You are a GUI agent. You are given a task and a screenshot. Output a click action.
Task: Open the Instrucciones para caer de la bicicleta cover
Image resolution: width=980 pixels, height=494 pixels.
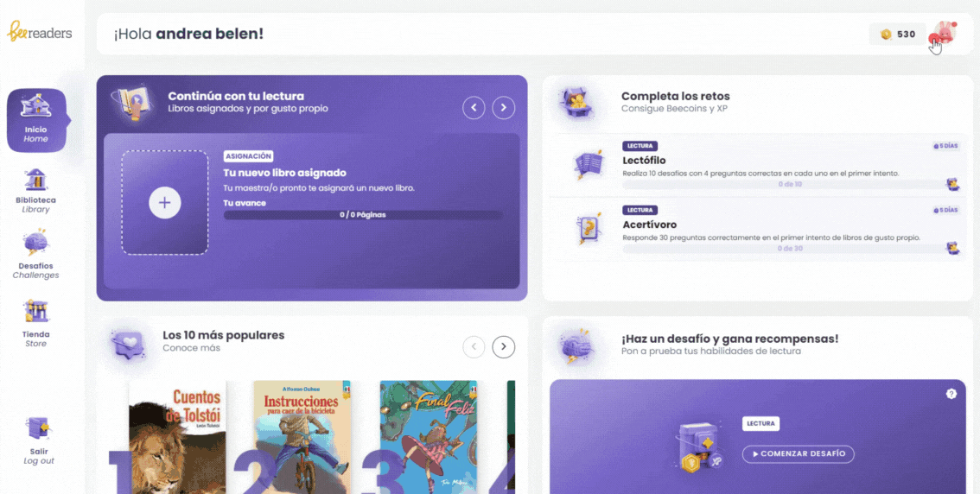[x=302, y=437]
